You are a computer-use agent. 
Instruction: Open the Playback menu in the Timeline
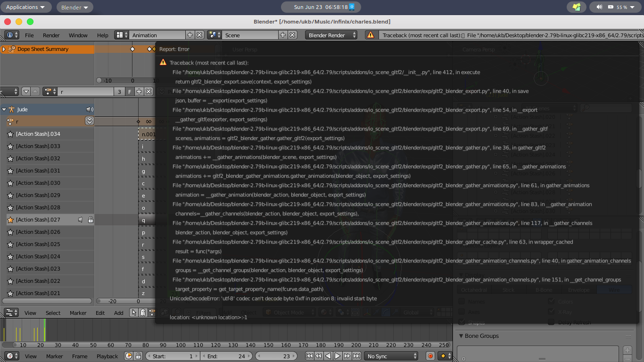click(x=107, y=356)
